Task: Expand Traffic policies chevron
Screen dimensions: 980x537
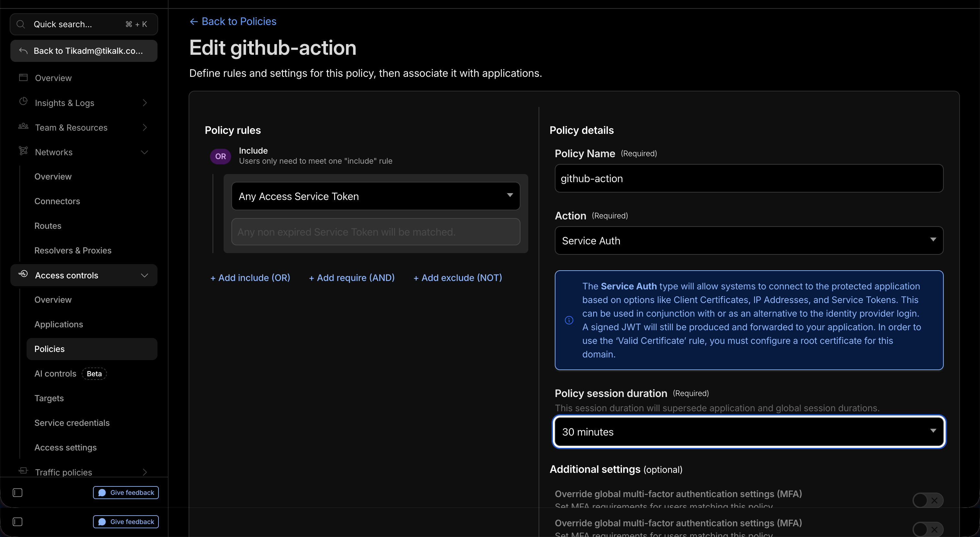Action: [x=145, y=472]
